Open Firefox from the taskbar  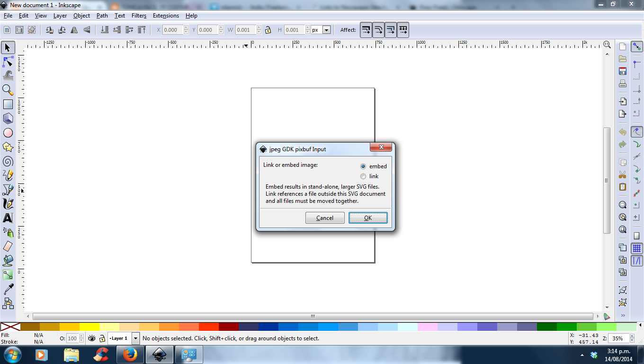(x=129, y=355)
